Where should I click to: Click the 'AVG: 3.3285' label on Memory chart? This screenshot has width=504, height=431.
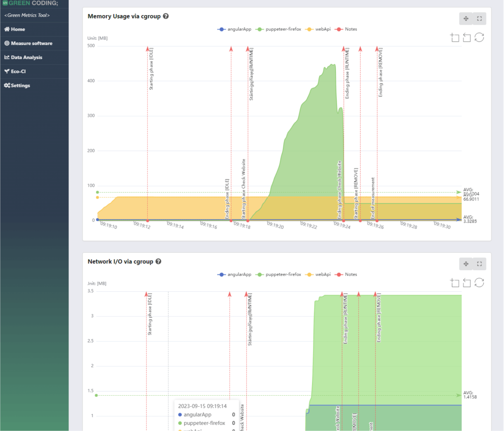click(x=470, y=219)
